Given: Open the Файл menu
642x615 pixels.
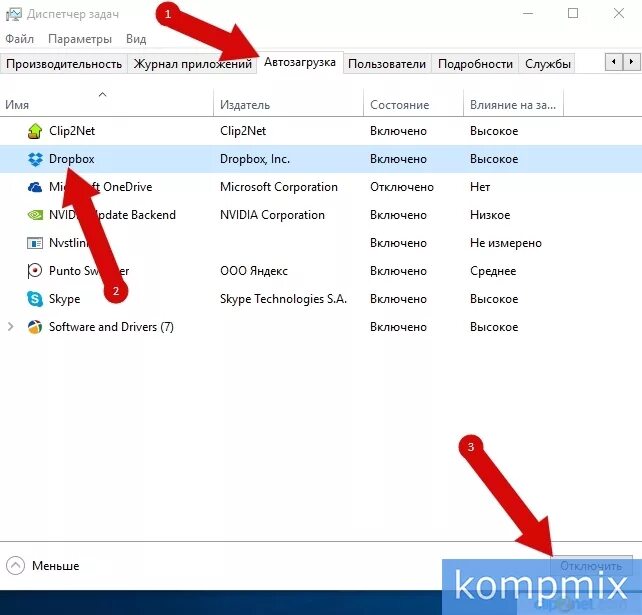Looking at the screenshot, I should click(x=19, y=39).
